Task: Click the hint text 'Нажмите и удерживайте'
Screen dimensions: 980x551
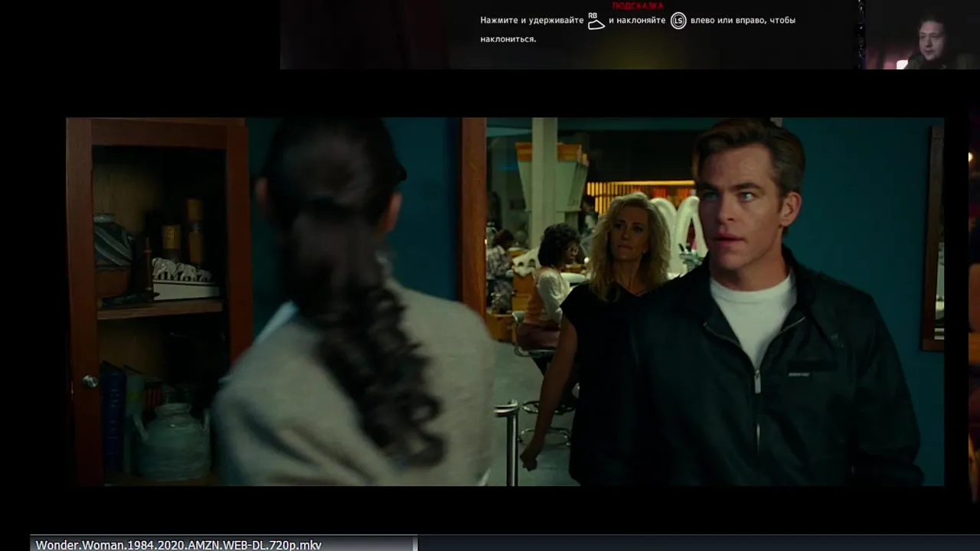Action: (532, 21)
